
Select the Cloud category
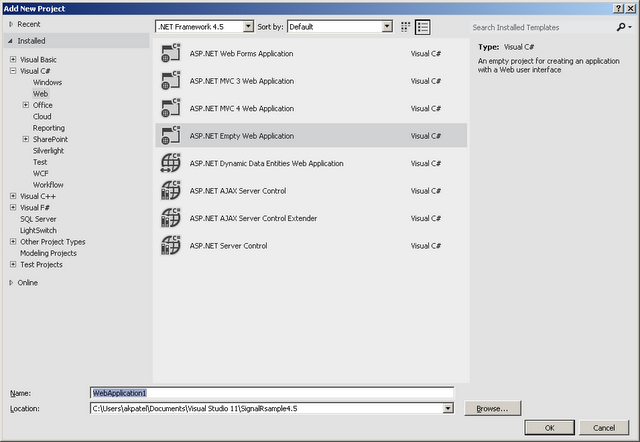point(42,116)
